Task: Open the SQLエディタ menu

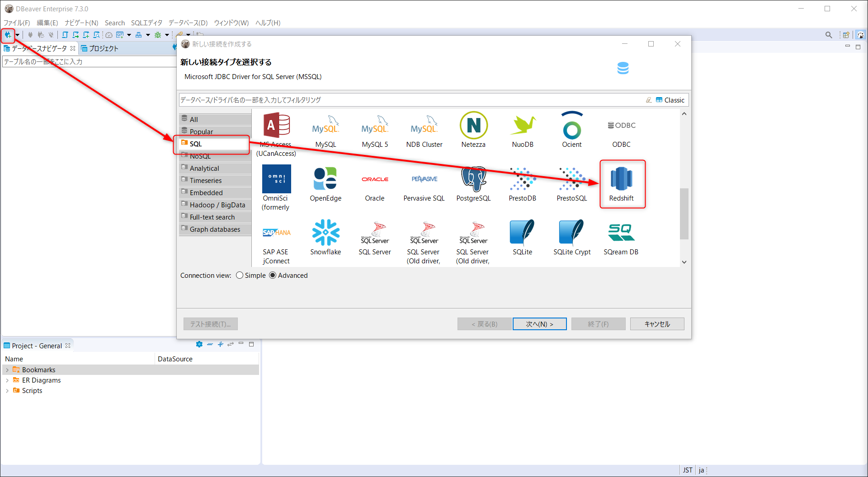Action: (146, 23)
